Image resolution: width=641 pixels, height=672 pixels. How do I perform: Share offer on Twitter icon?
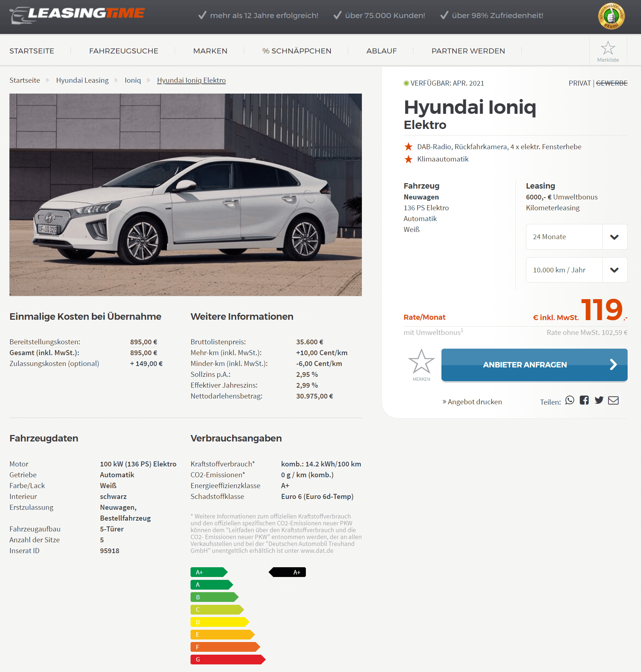pos(599,400)
